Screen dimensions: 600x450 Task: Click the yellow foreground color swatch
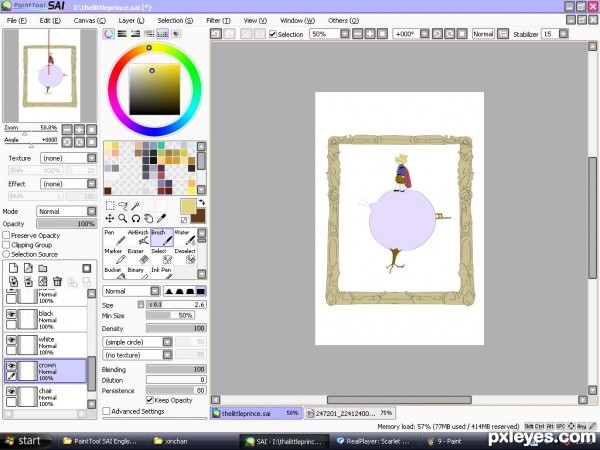pos(188,206)
